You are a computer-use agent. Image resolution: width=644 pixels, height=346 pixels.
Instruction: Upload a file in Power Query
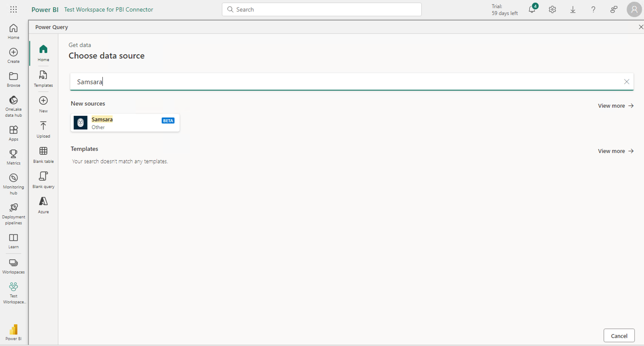(x=43, y=129)
